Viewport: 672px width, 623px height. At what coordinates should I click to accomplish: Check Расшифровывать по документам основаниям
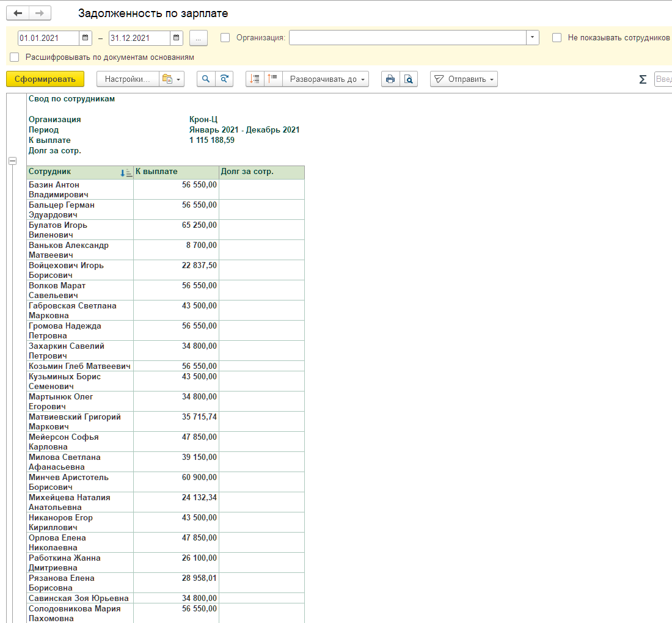tap(15, 57)
